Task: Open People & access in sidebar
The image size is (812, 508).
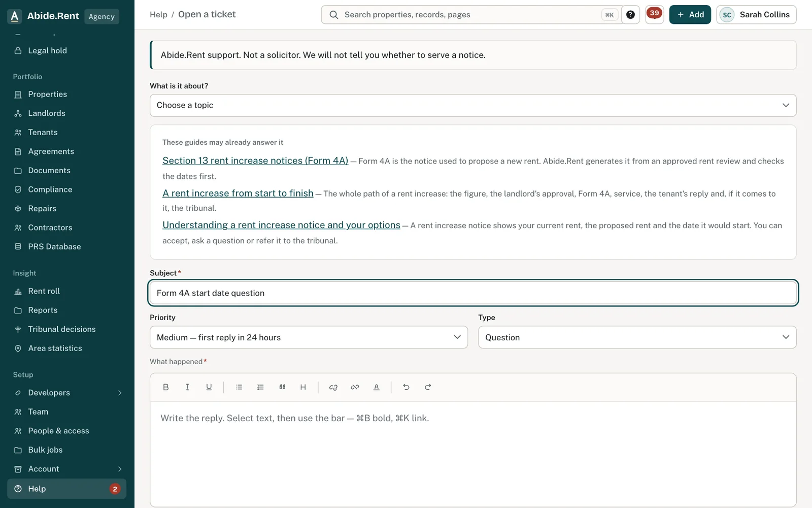Action: (x=67, y=431)
